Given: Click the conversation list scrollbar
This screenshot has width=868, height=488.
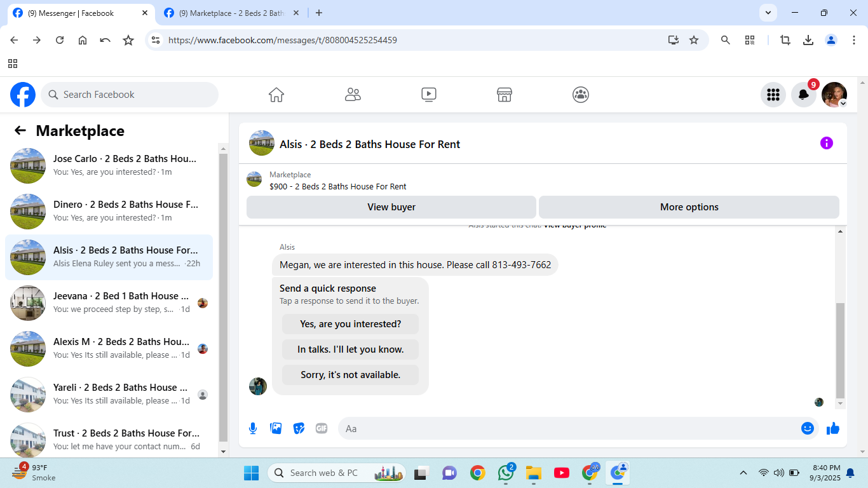Looking at the screenshot, I should pyautogui.click(x=223, y=297).
